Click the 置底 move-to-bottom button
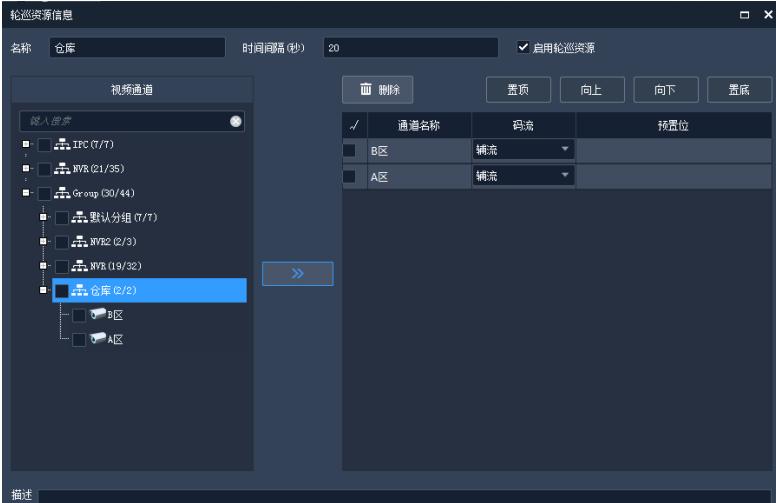The height and width of the screenshot is (503, 776). 739,90
